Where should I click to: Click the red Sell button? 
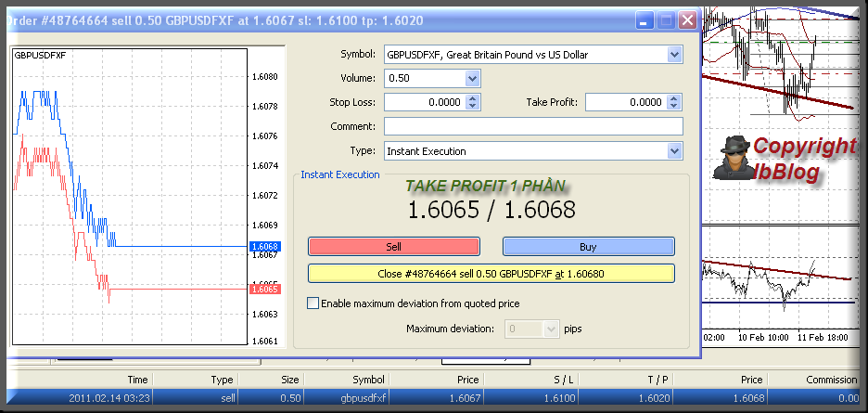(x=393, y=247)
